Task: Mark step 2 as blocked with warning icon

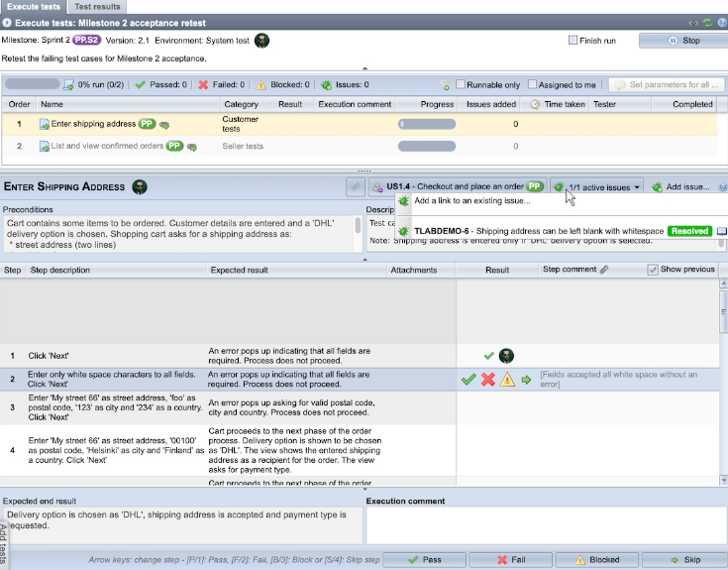Action: (507, 380)
